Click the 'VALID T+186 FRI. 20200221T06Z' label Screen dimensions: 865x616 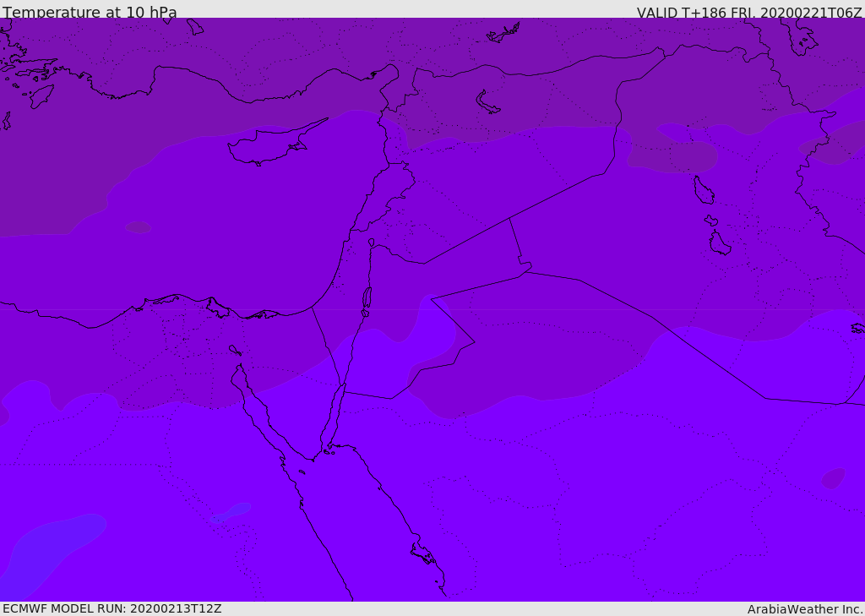[x=749, y=12]
